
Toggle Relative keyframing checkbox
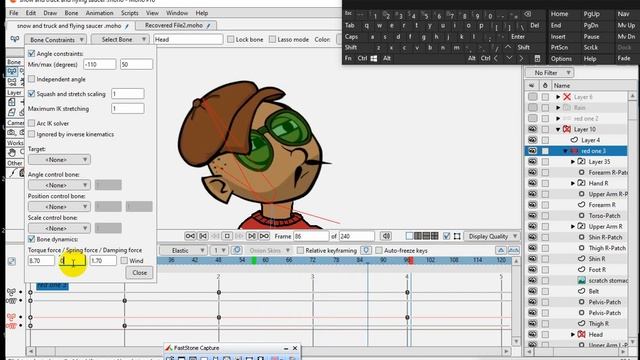(300, 250)
